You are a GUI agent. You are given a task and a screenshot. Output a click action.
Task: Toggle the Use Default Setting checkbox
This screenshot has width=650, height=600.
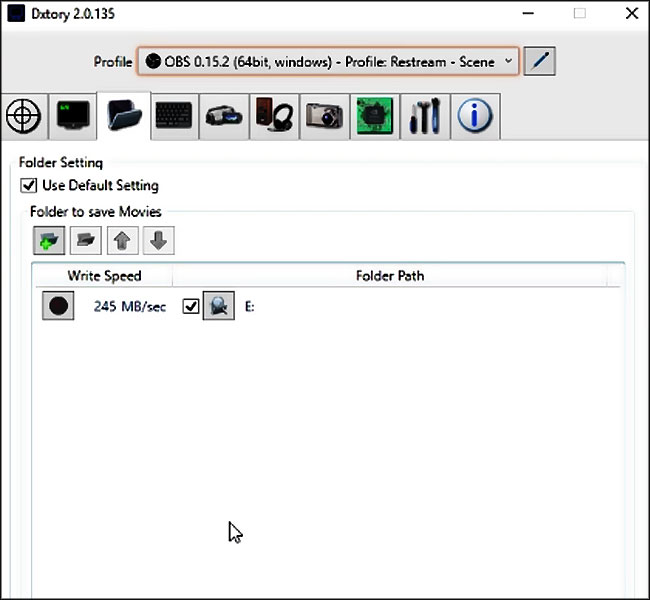29,185
